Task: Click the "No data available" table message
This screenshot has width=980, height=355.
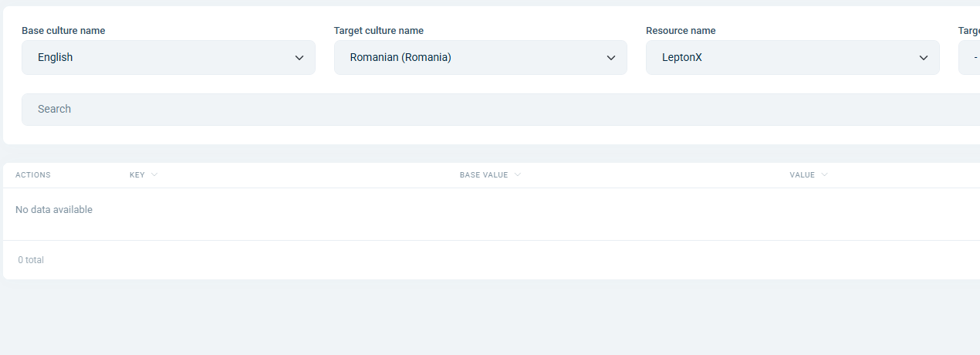Action: pos(54,210)
